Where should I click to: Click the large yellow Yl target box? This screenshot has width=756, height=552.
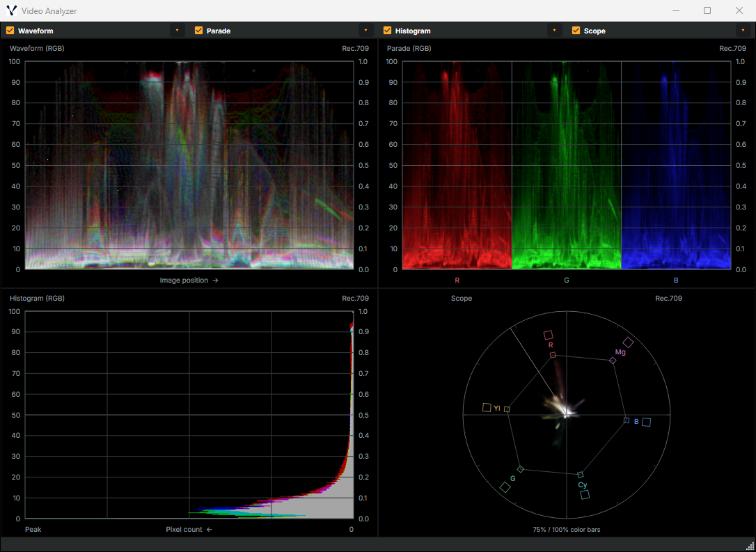point(487,408)
